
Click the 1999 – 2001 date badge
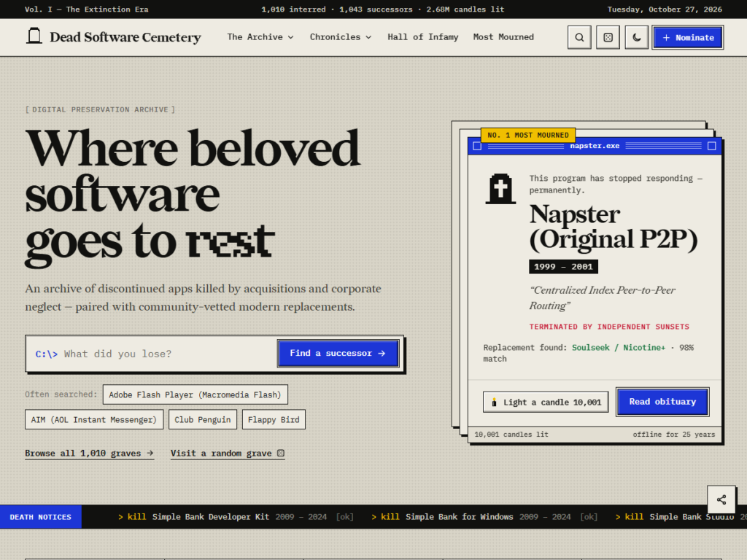click(x=563, y=267)
